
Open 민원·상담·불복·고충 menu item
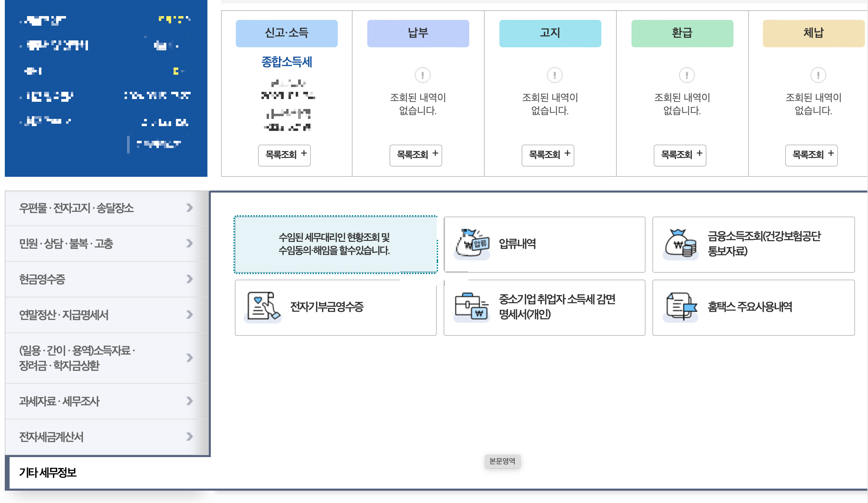point(66,244)
